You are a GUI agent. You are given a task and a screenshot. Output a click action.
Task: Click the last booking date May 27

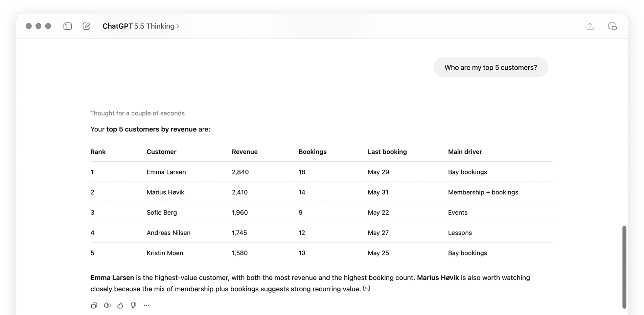coord(378,233)
